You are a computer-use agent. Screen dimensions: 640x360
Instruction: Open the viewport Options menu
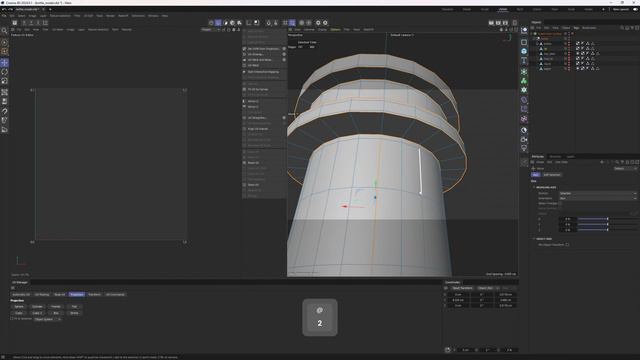click(x=335, y=29)
